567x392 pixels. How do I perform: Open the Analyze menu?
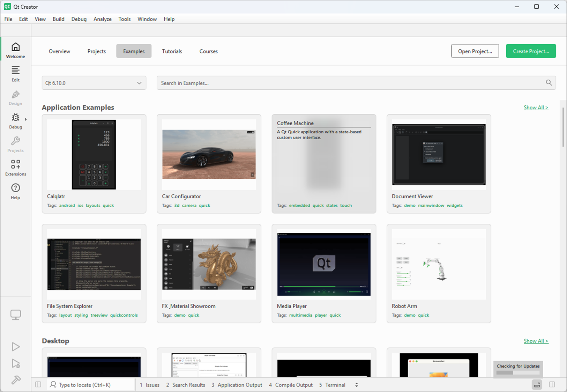[x=103, y=19]
